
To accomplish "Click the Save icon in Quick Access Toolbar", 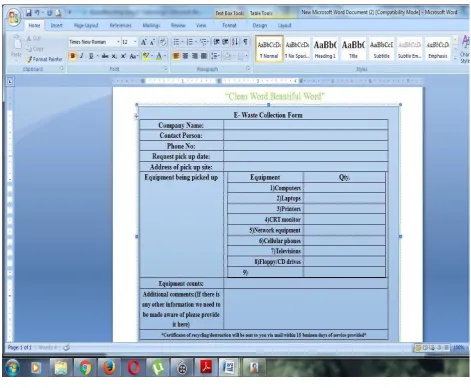I will [x=29, y=13].
